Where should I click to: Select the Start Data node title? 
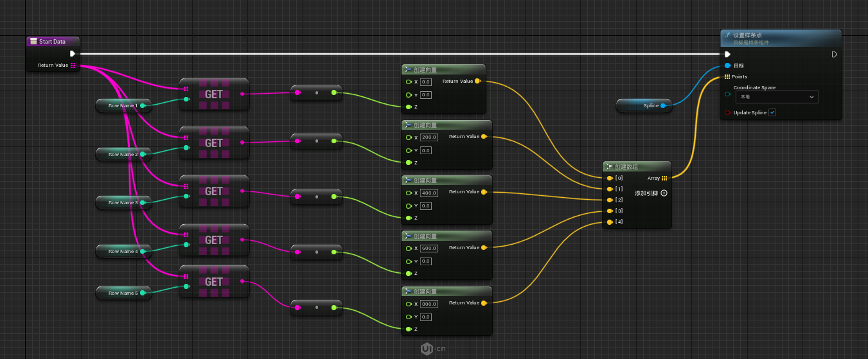(52, 42)
